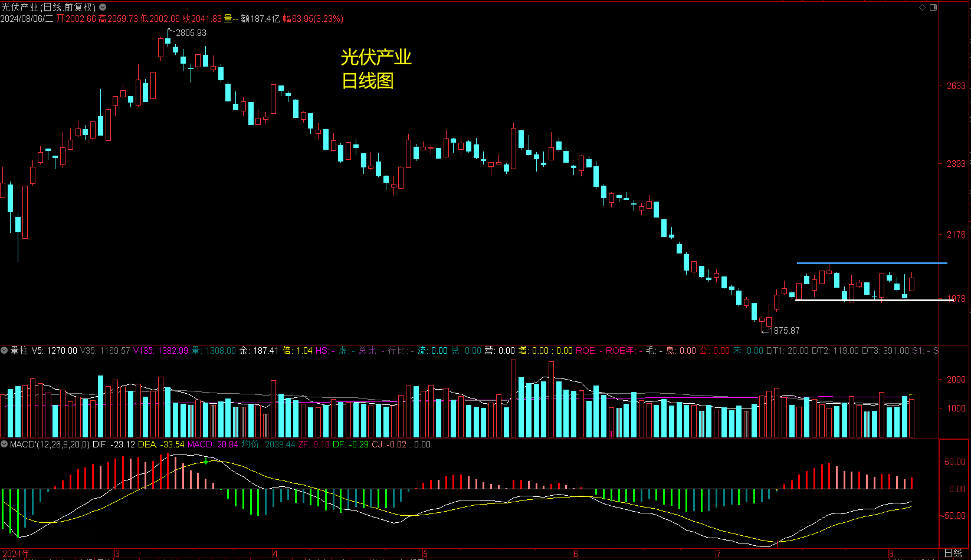This screenshot has width=971, height=560.
Task: Click the 2000 volume axis label
Action: pyautogui.click(x=956, y=380)
